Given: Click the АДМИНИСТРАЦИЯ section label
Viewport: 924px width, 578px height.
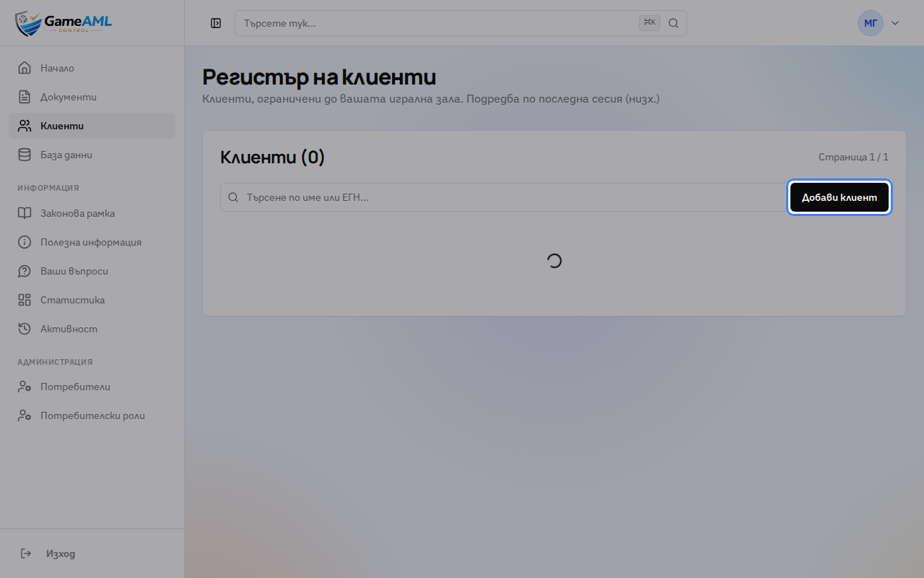Looking at the screenshot, I should [55, 362].
